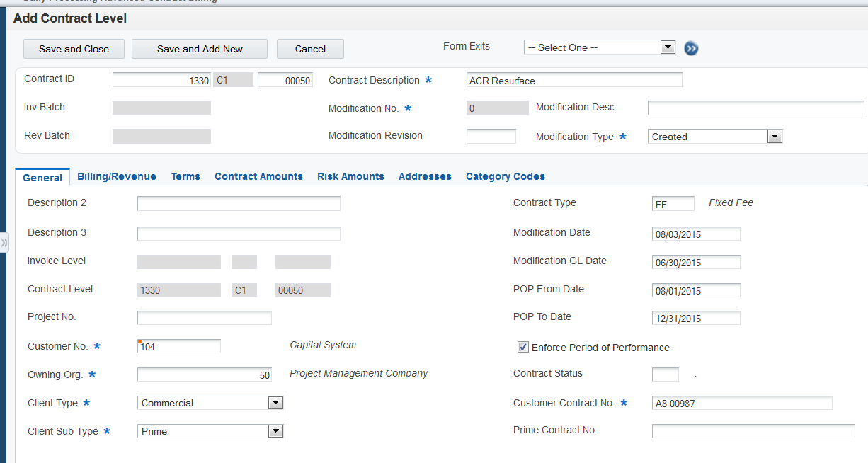868x463 pixels.
Task: Click the Description 2 input field
Action: point(239,203)
